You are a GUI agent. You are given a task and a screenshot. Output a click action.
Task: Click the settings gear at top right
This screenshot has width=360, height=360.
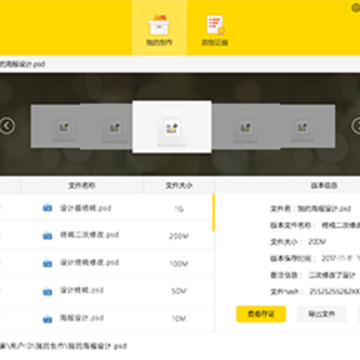coord(356,8)
